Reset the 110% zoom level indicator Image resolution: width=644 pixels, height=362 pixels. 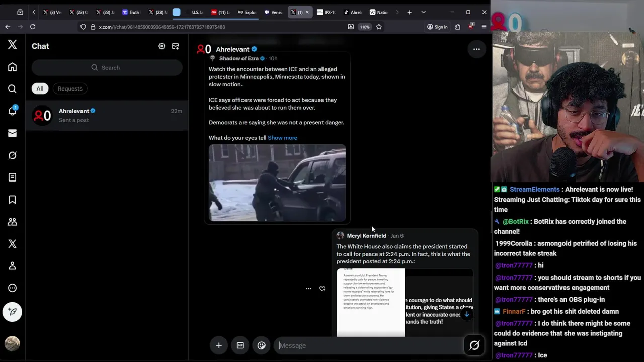[365, 27]
